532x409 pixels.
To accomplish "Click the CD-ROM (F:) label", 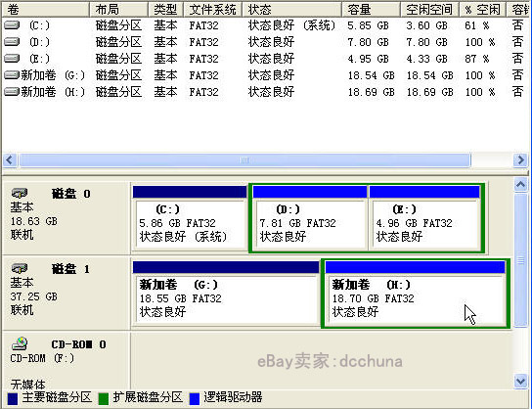I will [42, 358].
